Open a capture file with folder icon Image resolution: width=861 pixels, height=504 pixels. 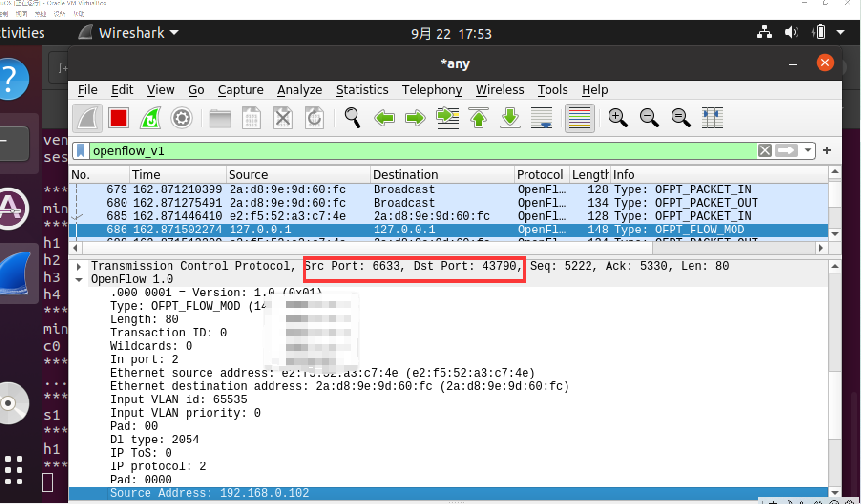click(x=220, y=118)
